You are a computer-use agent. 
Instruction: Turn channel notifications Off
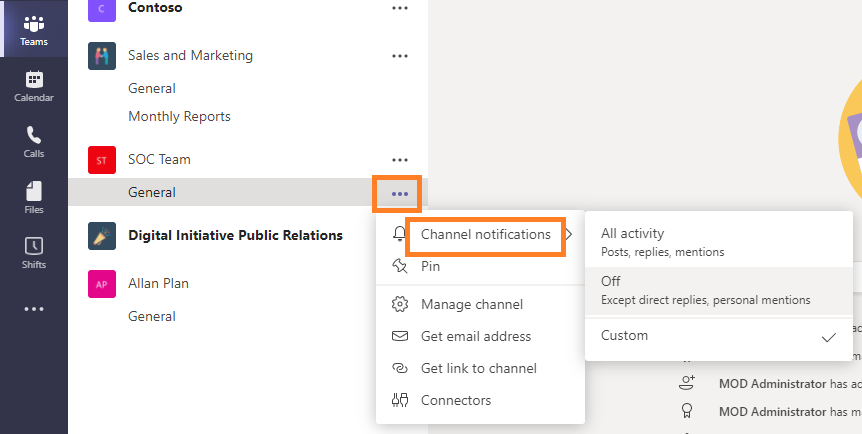(719, 290)
